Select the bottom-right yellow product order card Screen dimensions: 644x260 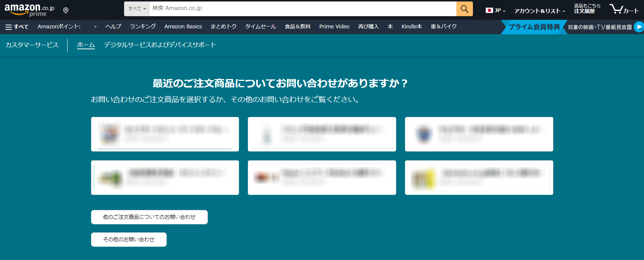tap(479, 178)
